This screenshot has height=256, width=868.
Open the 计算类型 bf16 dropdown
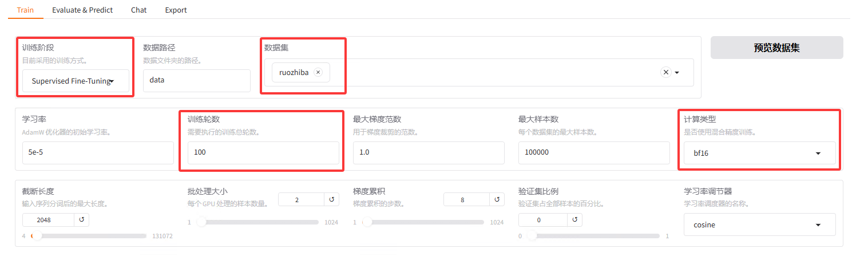click(760, 153)
